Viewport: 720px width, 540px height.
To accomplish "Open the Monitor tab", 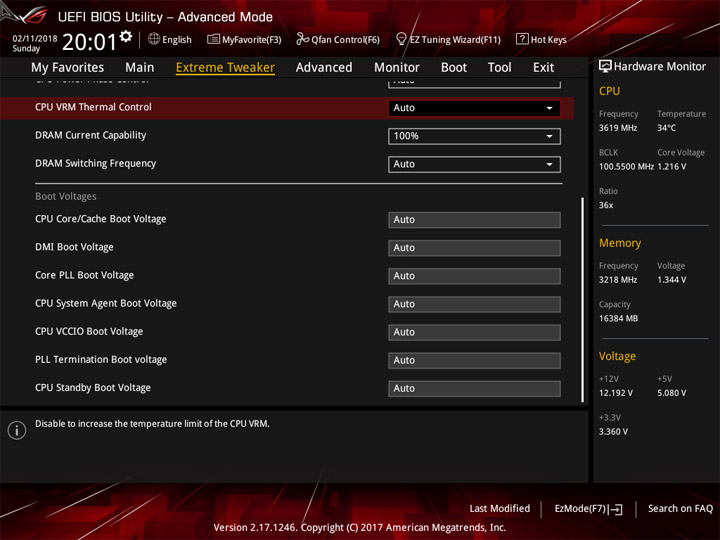I will 397,68.
